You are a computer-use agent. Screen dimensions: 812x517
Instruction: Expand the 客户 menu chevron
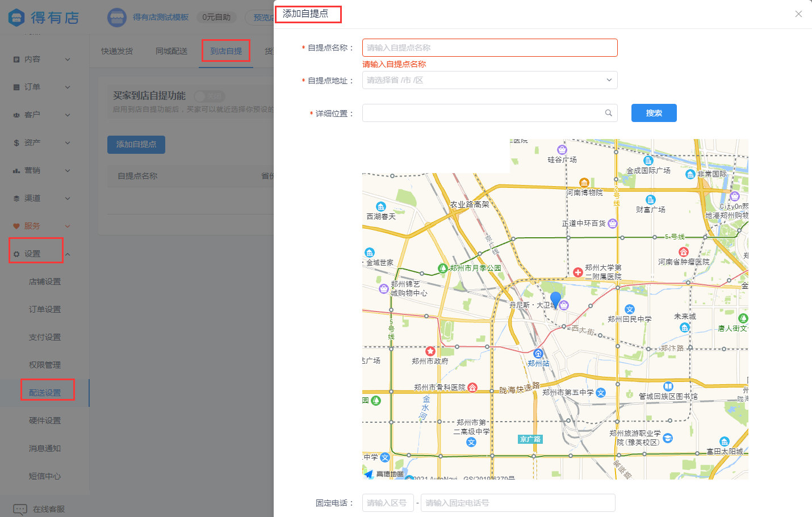(68, 115)
